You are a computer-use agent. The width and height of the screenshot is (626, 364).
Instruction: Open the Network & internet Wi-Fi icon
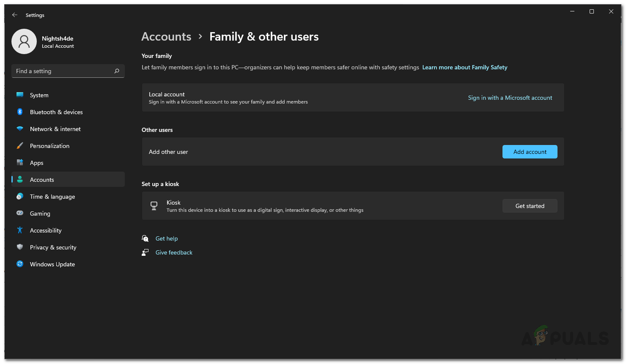[x=20, y=129]
